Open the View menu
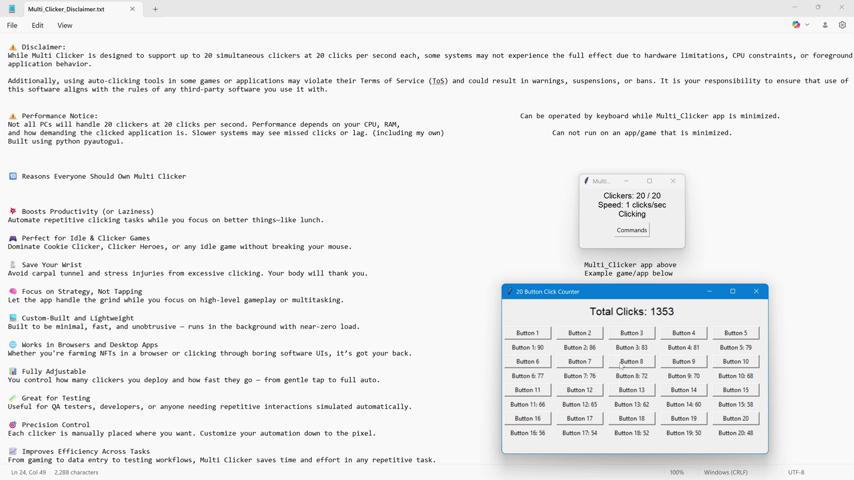This screenshot has width=854, height=480. point(64,25)
